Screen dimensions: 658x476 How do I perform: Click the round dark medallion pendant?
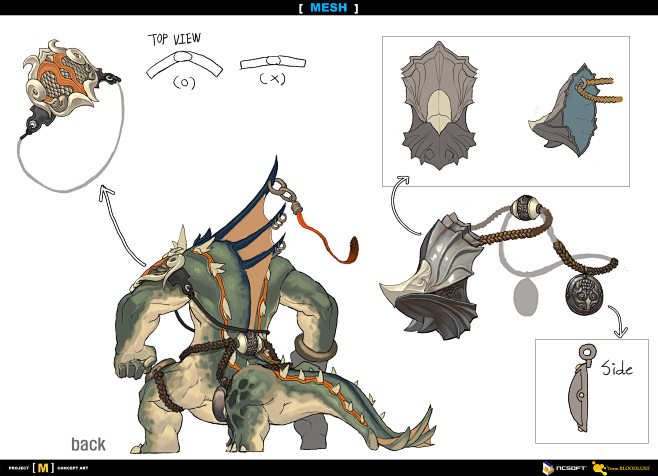tap(585, 294)
